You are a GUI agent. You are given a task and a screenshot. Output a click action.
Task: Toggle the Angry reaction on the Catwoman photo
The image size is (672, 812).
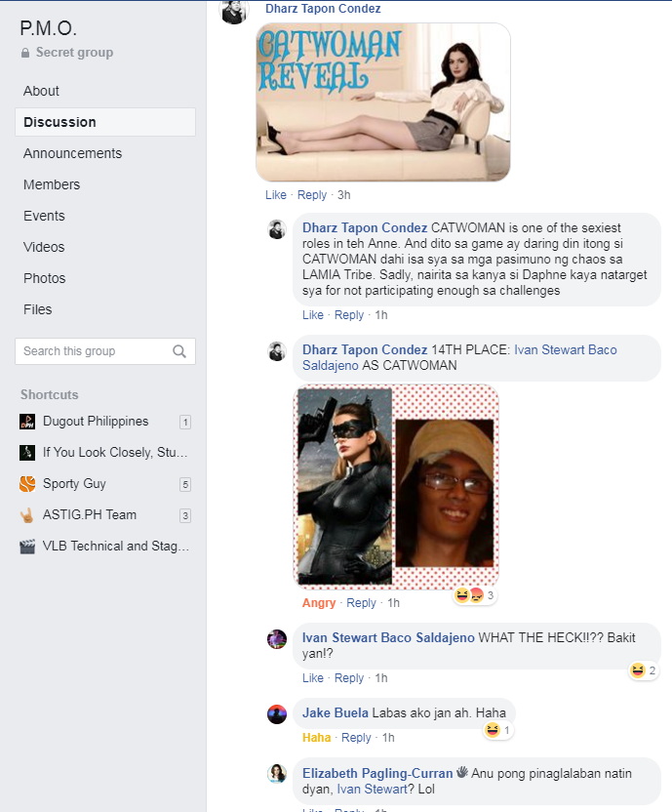click(x=319, y=603)
